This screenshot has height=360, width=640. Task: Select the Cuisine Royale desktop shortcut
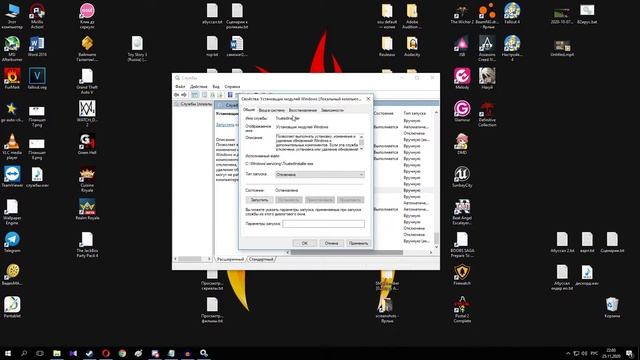click(x=87, y=179)
